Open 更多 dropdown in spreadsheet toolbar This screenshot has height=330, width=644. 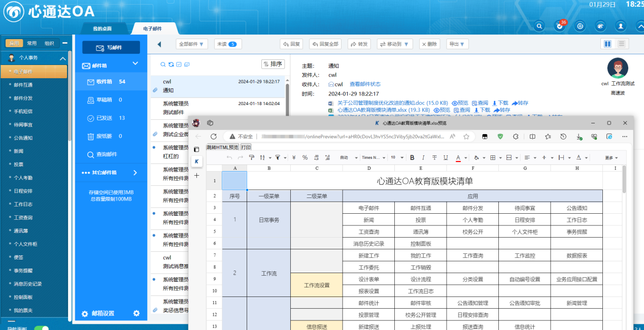tap(612, 157)
